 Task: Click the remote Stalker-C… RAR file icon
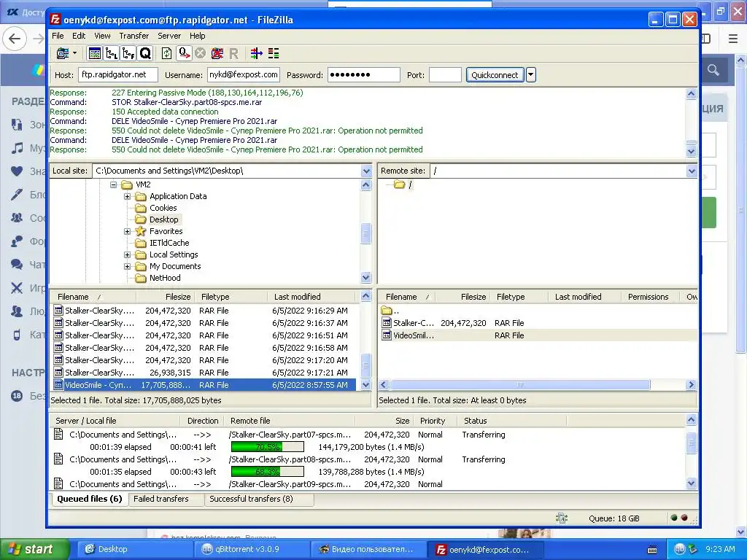click(387, 323)
